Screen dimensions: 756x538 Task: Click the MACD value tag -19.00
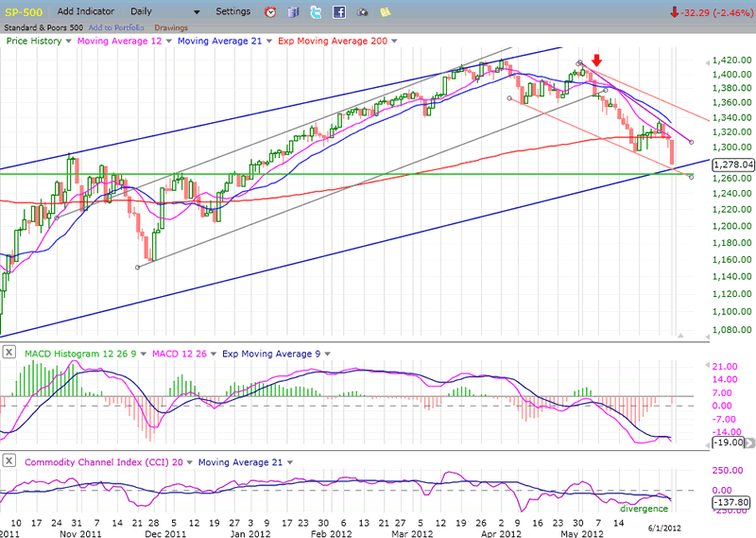pyautogui.click(x=728, y=443)
